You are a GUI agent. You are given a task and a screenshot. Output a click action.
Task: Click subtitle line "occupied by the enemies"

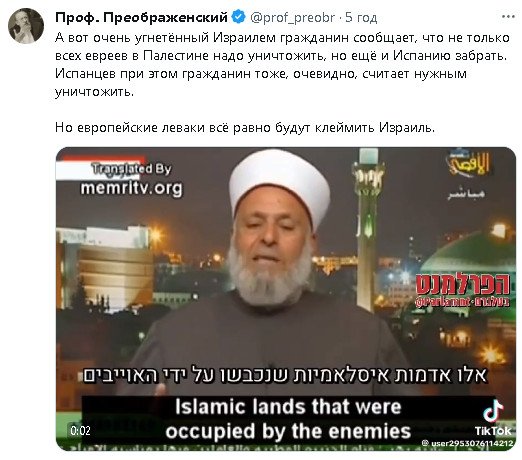288,431
